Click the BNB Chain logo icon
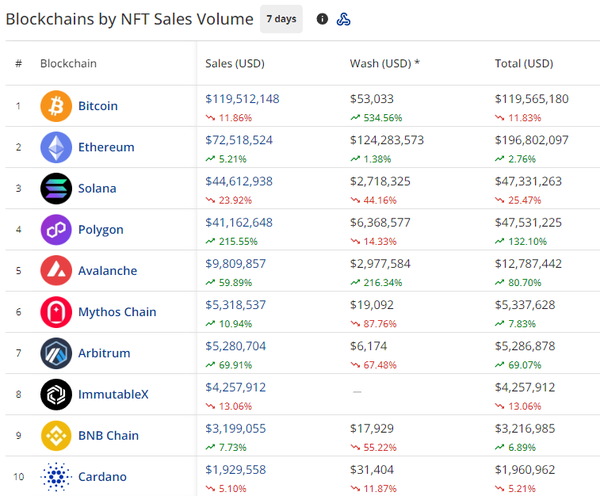The height and width of the screenshot is (496, 600). tap(56, 435)
